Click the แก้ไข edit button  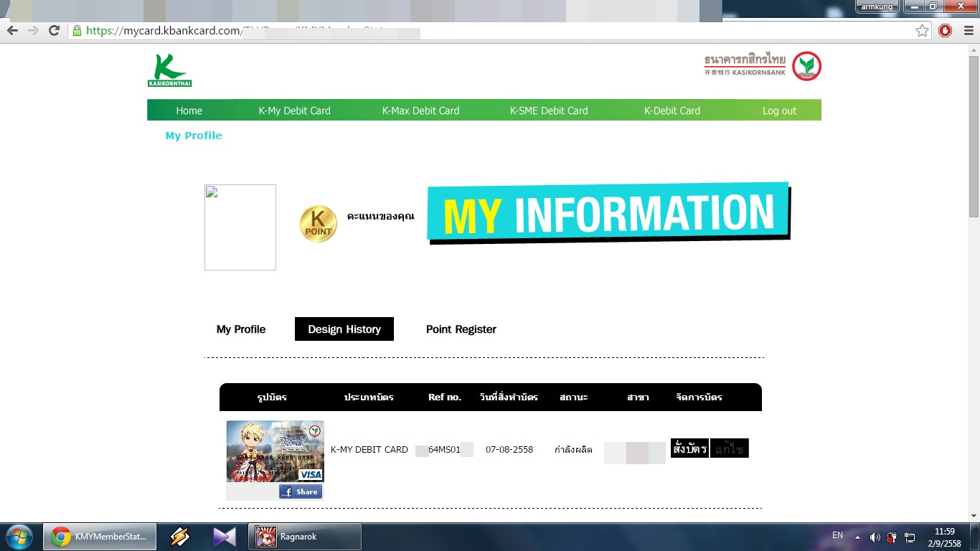pos(730,448)
